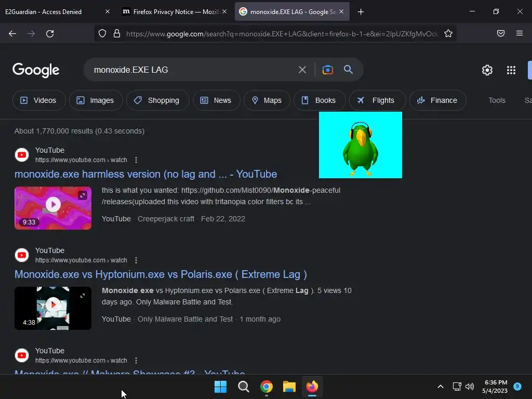Image resolution: width=532 pixels, height=399 pixels.
Task: Open a new tab
Action: click(361, 12)
